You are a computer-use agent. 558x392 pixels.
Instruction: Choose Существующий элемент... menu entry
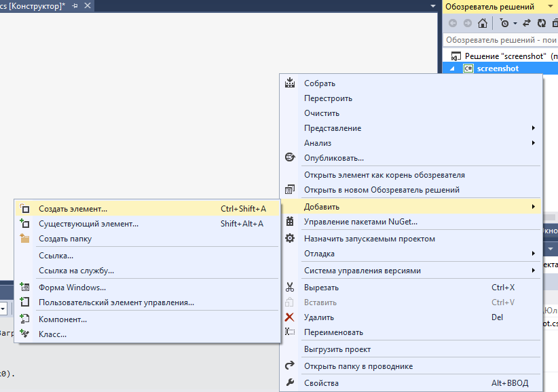pos(147,224)
